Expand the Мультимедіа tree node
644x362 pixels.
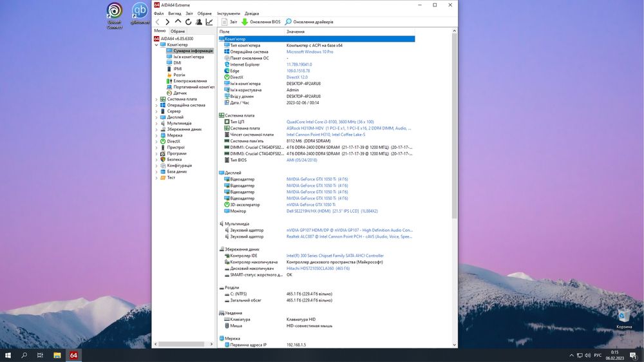(156, 123)
